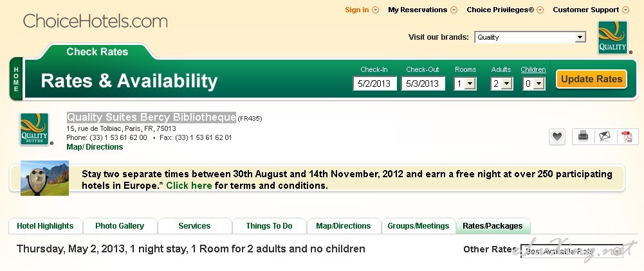644x271 pixels.
Task: Click the Quality Suites hotel logo
Action: (x=35, y=129)
